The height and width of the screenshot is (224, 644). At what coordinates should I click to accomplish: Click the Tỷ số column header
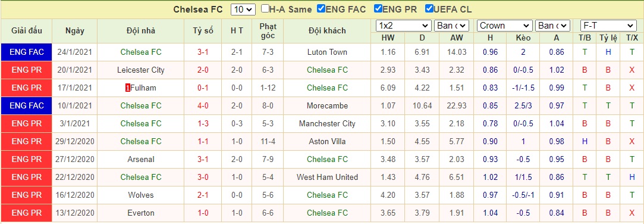pyautogui.click(x=203, y=30)
